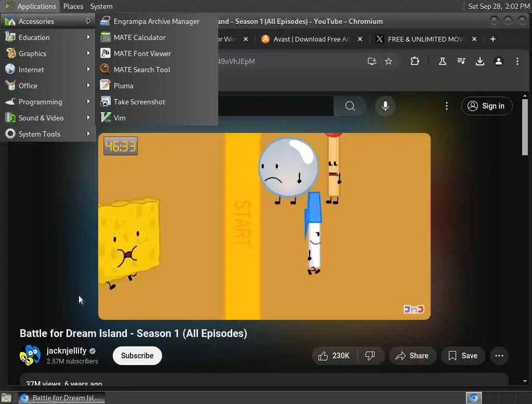Close the Avast Download tab
This screenshot has height=404, width=532.
[x=360, y=39]
